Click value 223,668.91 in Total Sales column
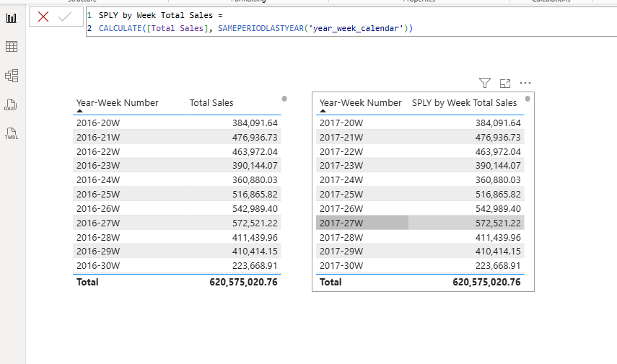This screenshot has width=617, height=364. click(x=255, y=265)
